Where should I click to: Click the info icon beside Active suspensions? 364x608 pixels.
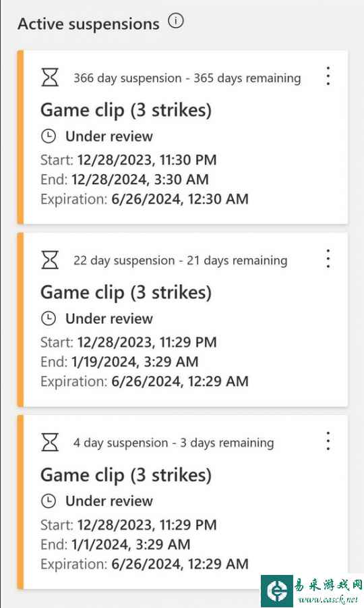176,21
